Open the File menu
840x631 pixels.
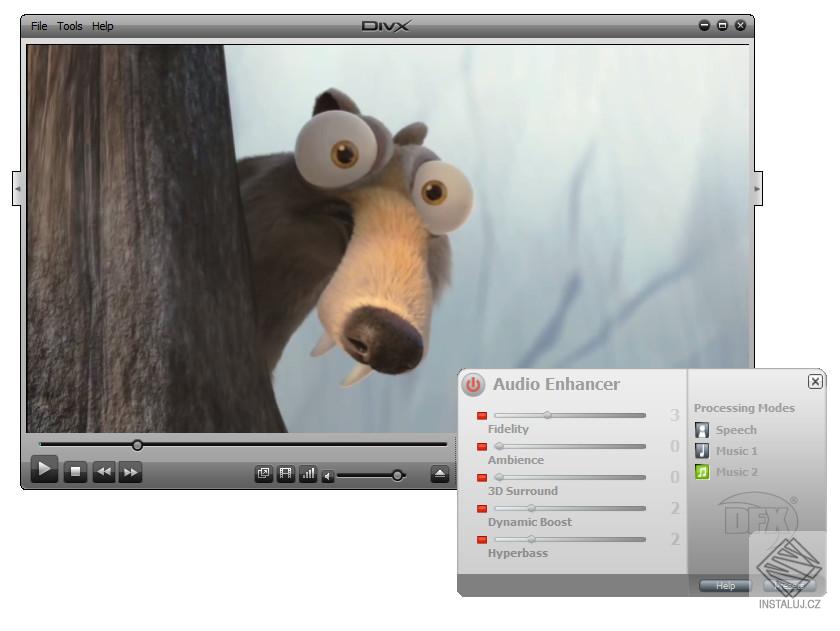click(39, 26)
